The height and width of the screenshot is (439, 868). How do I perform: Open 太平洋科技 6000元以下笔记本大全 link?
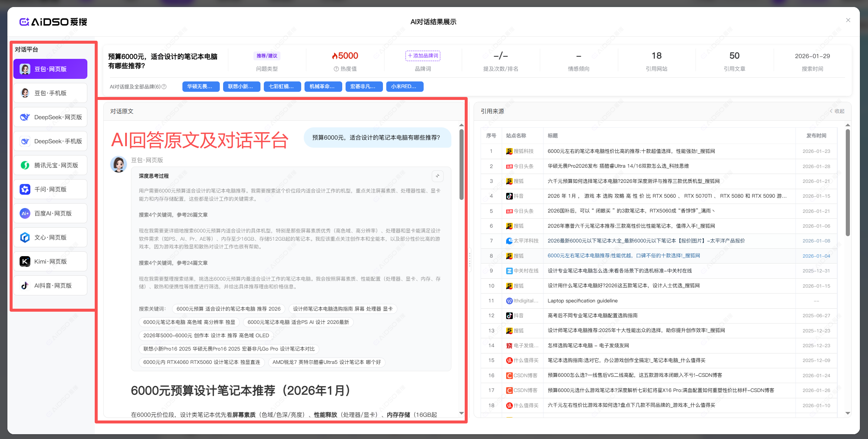click(x=646, y=241)
